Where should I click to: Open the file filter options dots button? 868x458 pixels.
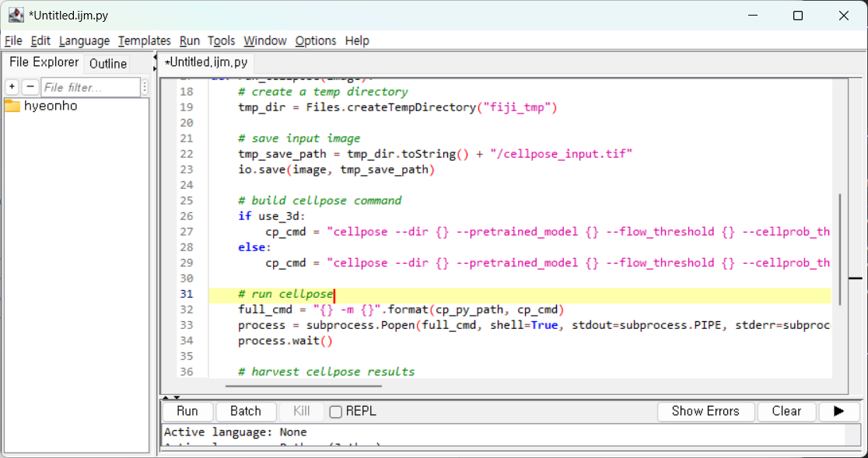(145, 87)
